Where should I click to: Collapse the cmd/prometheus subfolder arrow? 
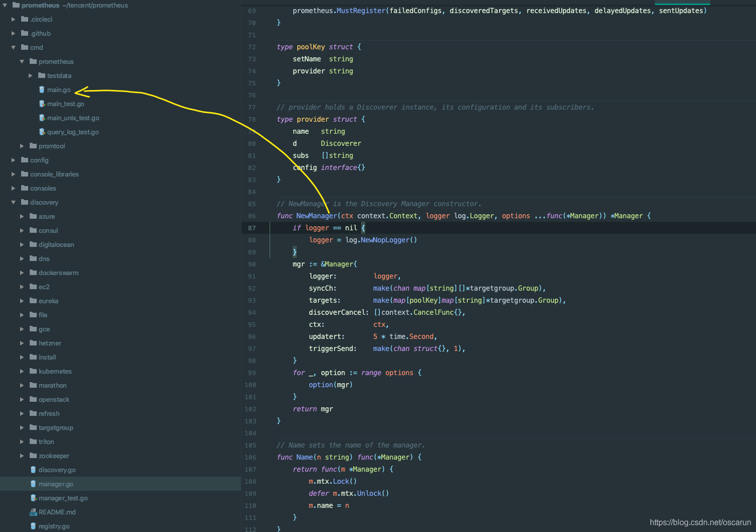(x=22, y=61)
